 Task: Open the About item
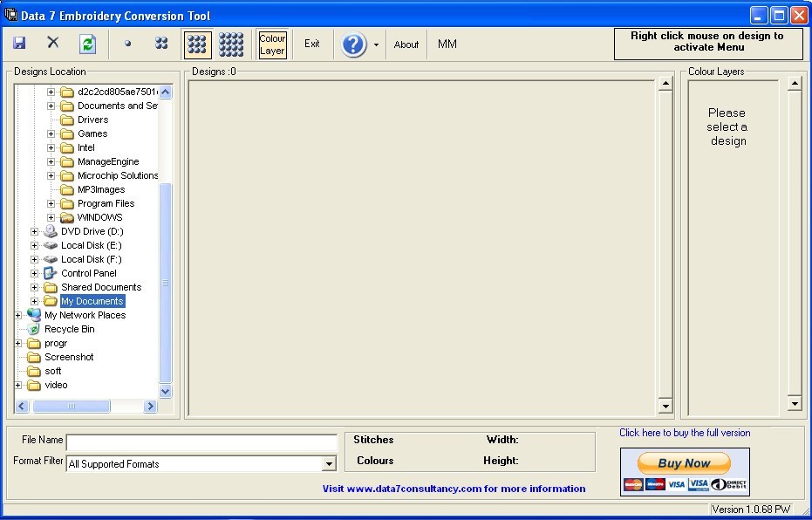(406, 44)
